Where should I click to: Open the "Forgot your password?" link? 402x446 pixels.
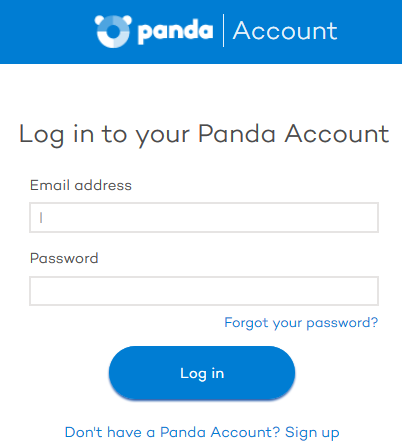coord(301,323)
